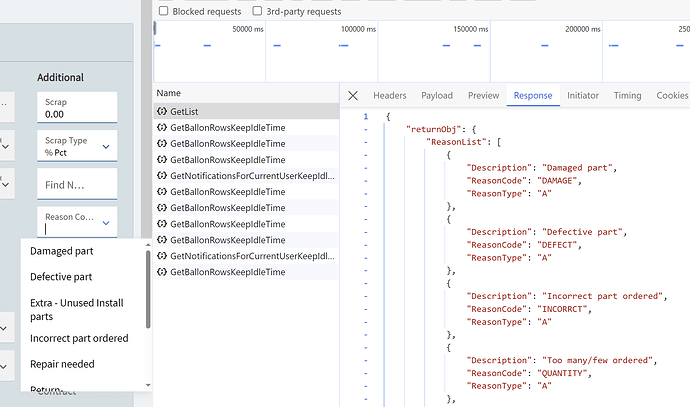Click the GetNotificationsForCurrentUserKeepIdle request icon
690x407 pixels.
162,175
